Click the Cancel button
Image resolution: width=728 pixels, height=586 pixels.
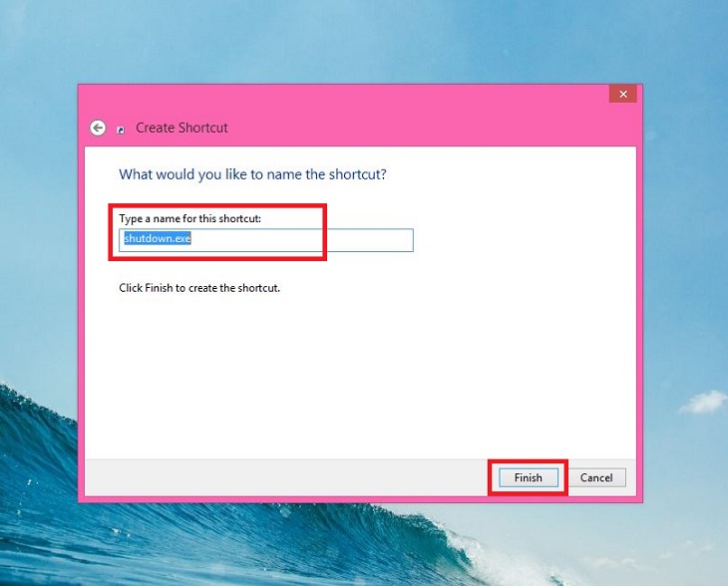(x=596, y=477)
